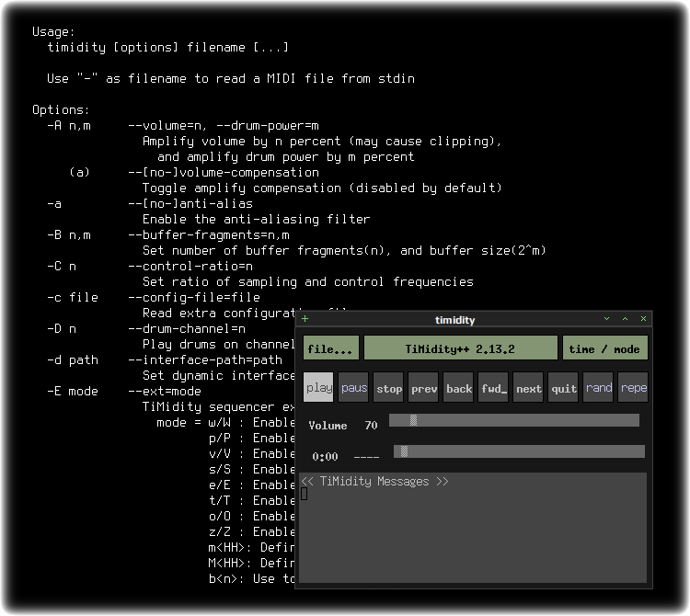Quit TiMidity with the quit button
The width and height of the screenshot is (690, 616).
point(563,387)
